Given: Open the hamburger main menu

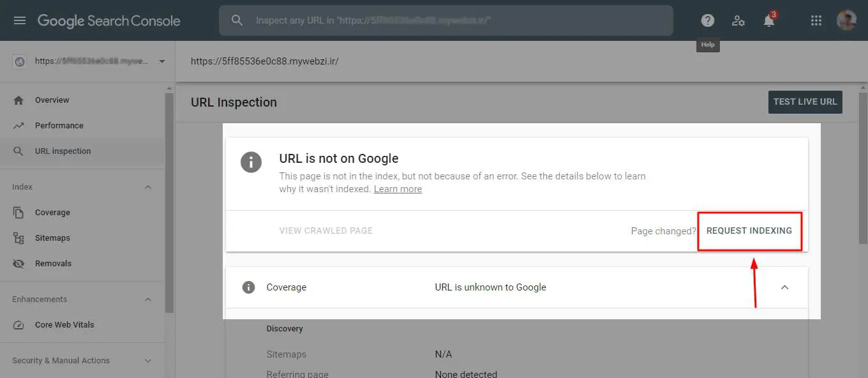Looking at the screenshot, I should (20, 20).
